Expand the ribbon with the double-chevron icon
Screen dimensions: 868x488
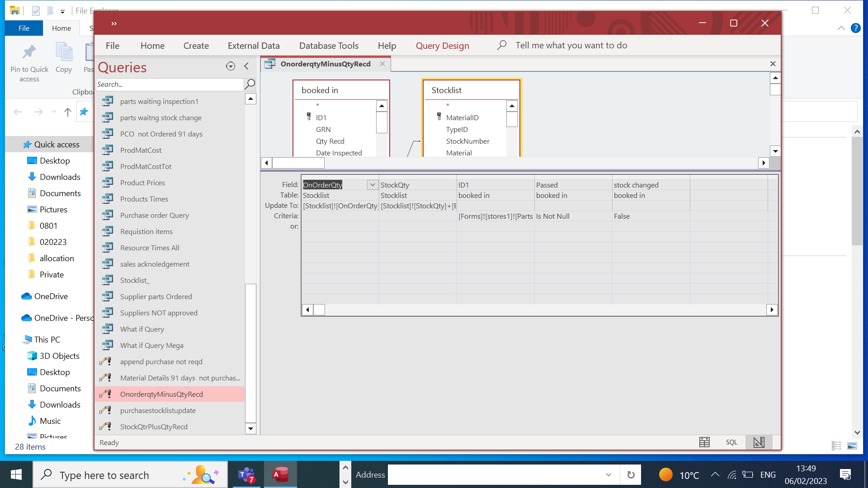114,23
